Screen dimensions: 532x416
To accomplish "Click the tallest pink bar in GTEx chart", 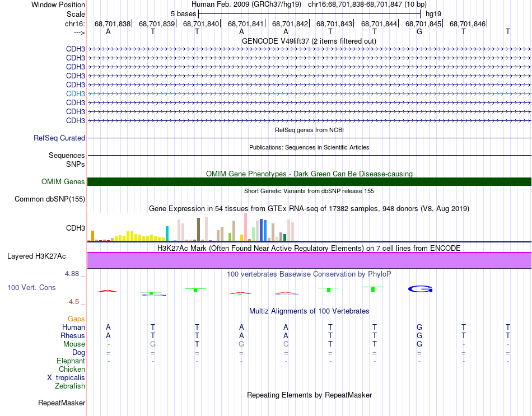I will click(x=246, y=227).
